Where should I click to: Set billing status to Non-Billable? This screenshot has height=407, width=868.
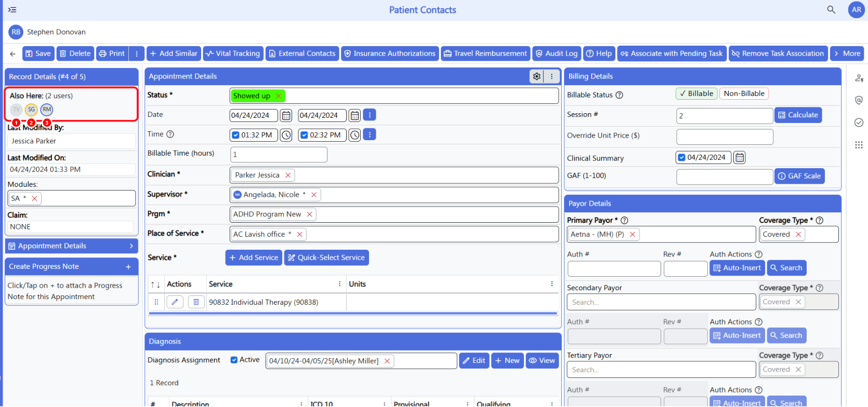point(744,93)
